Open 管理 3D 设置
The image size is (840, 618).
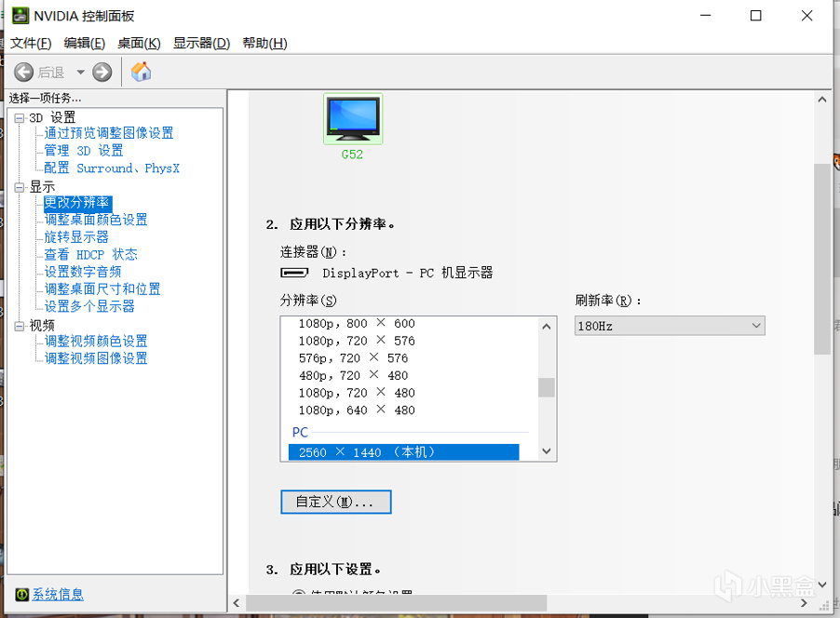pos(84,151)
